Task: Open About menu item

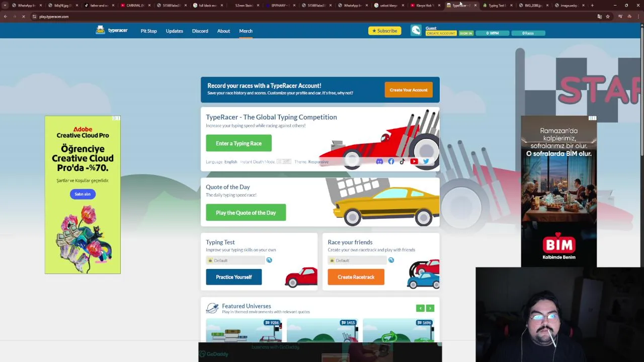Action: [223, 31]
